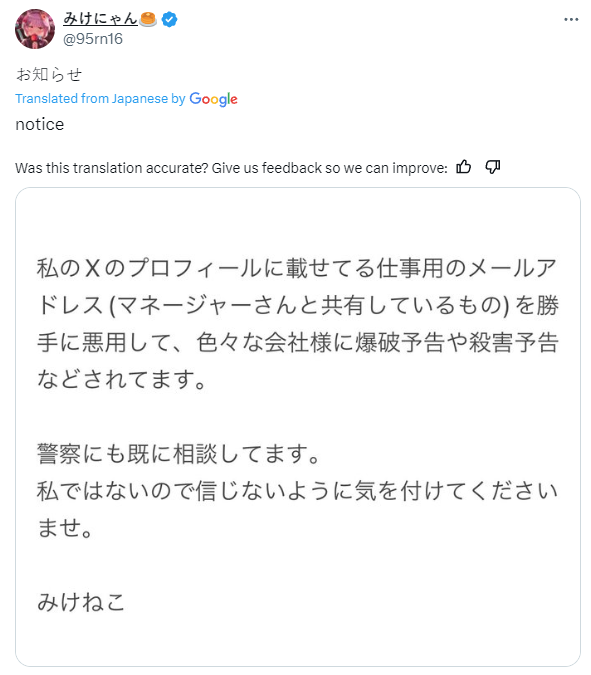Click the translated word notice
Image resolution: width=591 pixels, height=675 pixels.
pyautogui.click(x=40, y=124)
